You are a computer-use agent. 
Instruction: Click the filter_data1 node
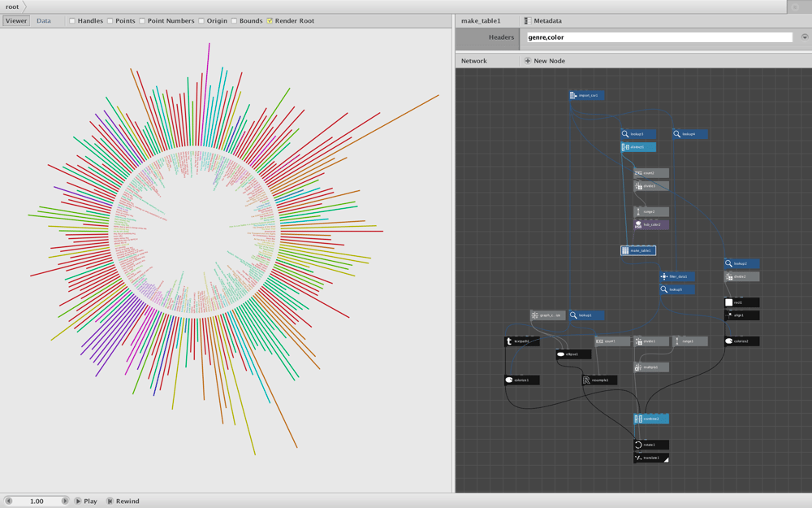click(677, 276)
